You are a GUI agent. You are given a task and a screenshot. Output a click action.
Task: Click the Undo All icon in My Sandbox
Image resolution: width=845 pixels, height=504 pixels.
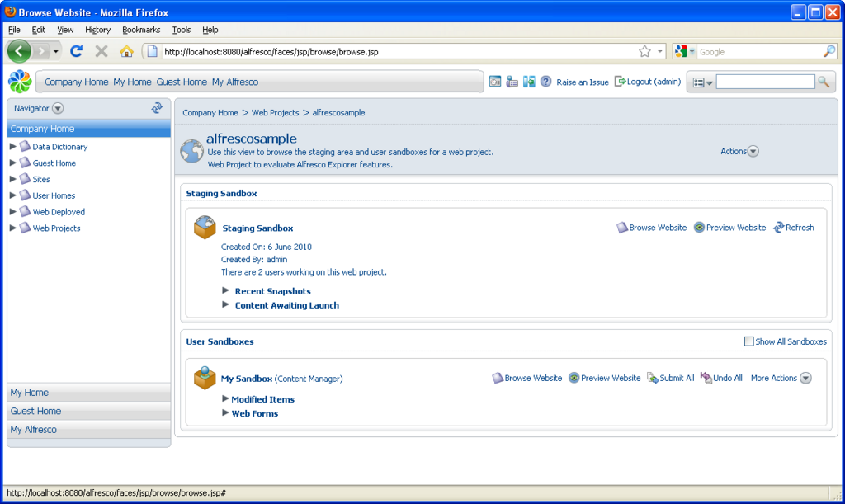tap(706, 378)
